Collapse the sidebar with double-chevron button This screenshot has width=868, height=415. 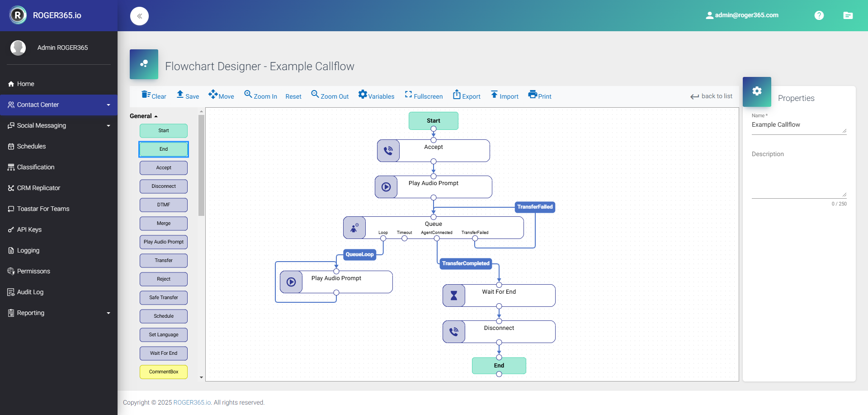point(139,16)
